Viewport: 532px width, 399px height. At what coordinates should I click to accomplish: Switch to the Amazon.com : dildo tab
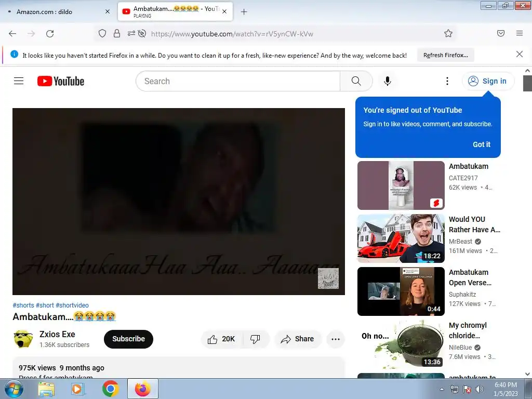58,12
